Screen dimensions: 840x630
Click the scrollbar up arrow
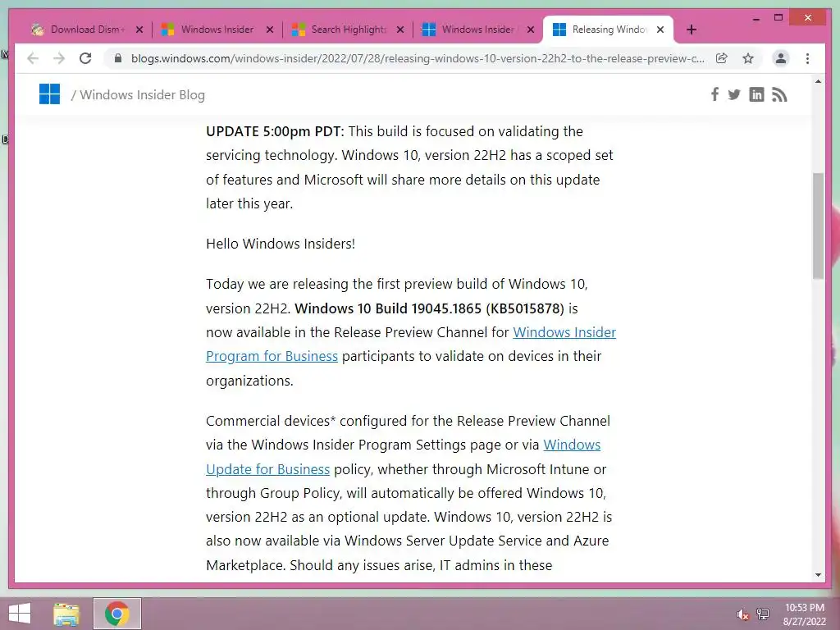(x=818, y=81)
